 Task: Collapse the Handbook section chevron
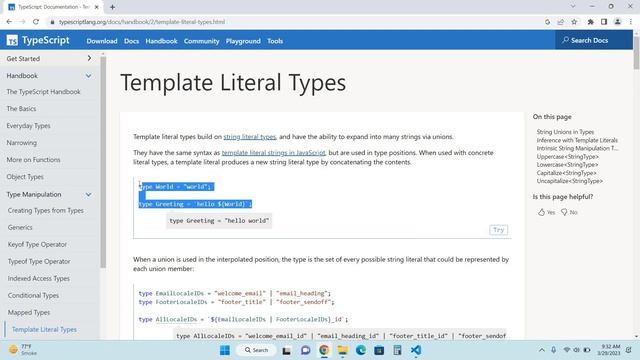pos(89,76)
